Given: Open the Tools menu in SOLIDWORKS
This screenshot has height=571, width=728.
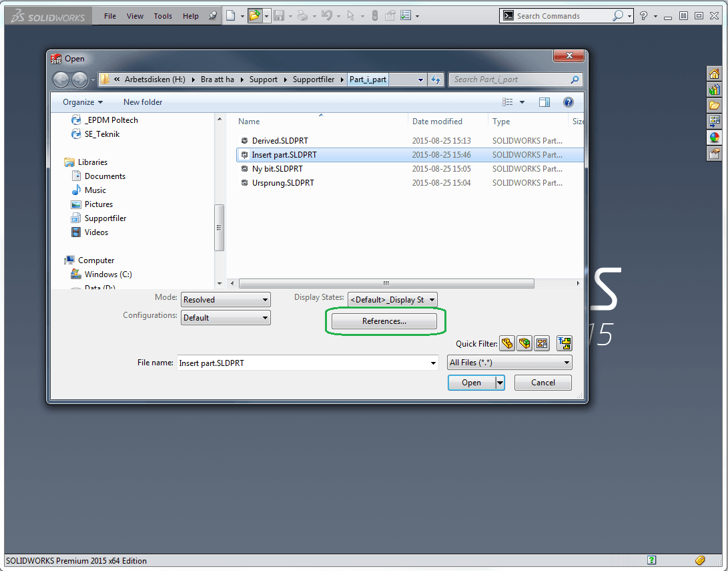Looking at the screenshot, I should [x=163, y=16].
